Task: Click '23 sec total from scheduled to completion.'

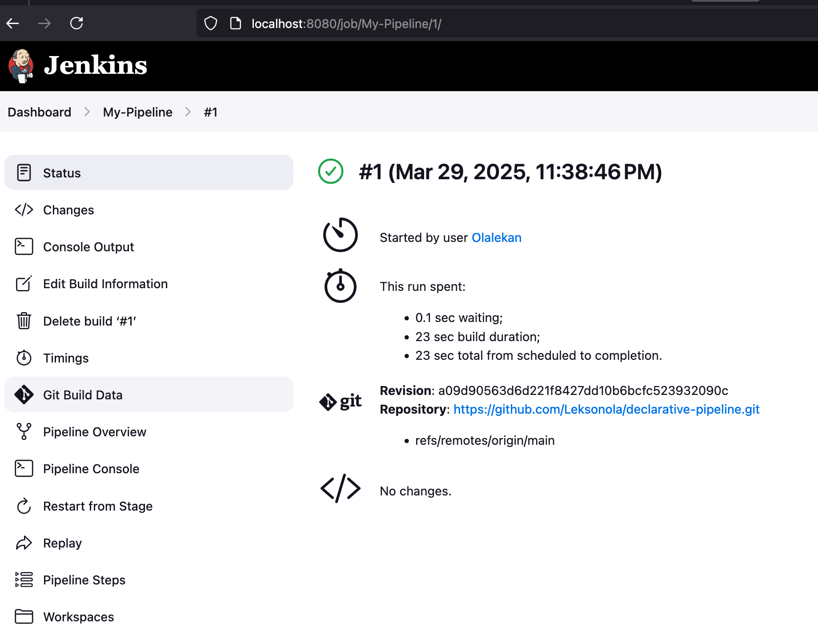Action: point(538,355)
